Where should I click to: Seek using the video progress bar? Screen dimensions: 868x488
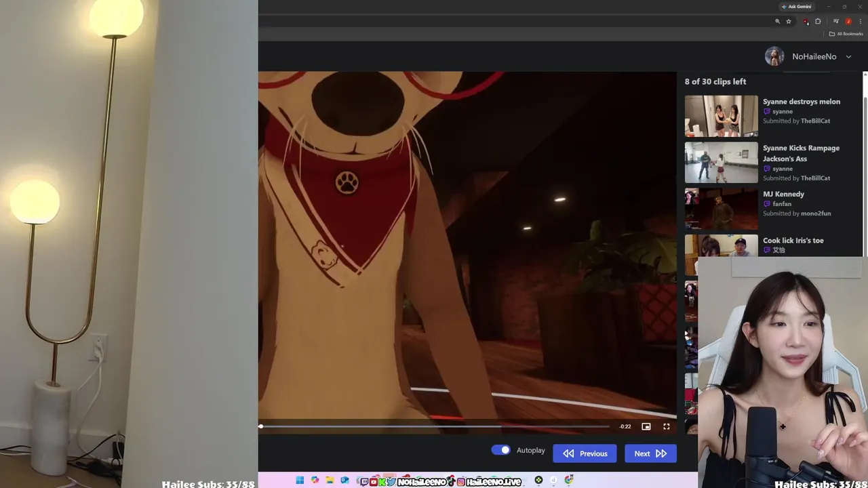pos(435,426)
